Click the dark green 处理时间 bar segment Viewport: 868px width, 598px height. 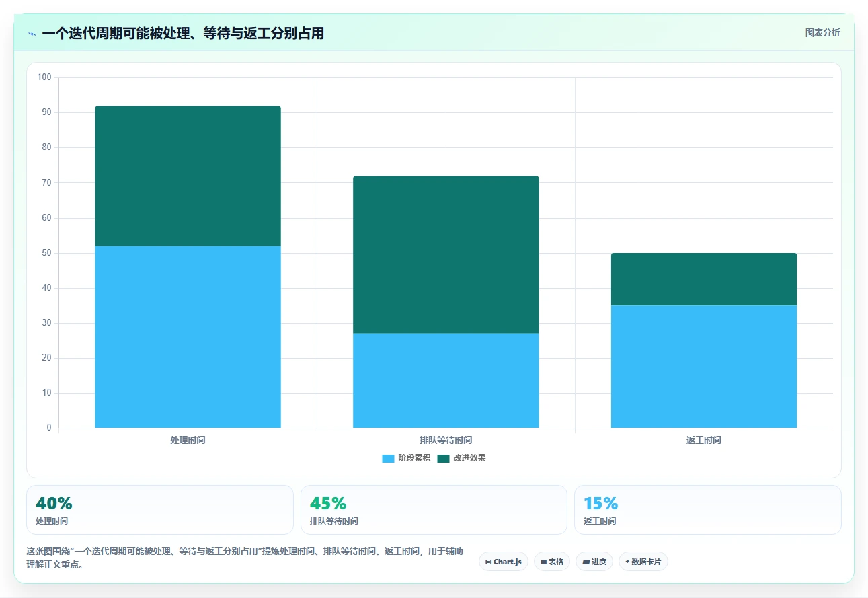click(x=188, y=176)
